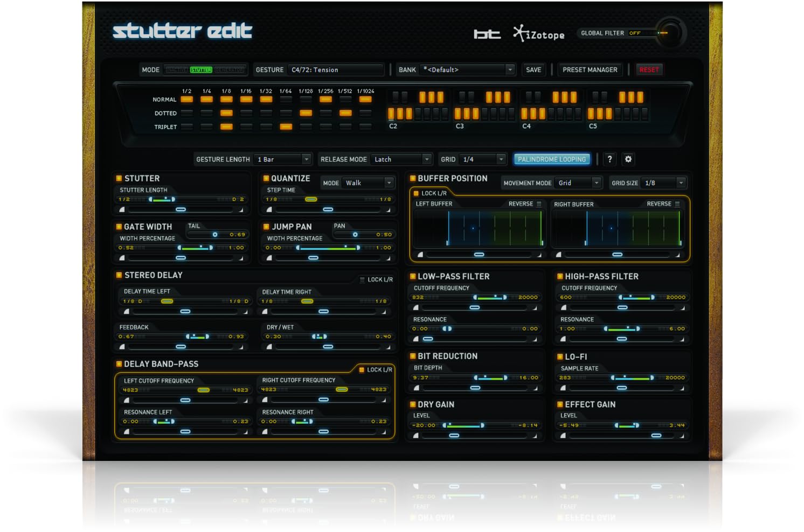Open the help question mark icon
804x532 pixels.
pyautogui.click(x=609, y=159)
